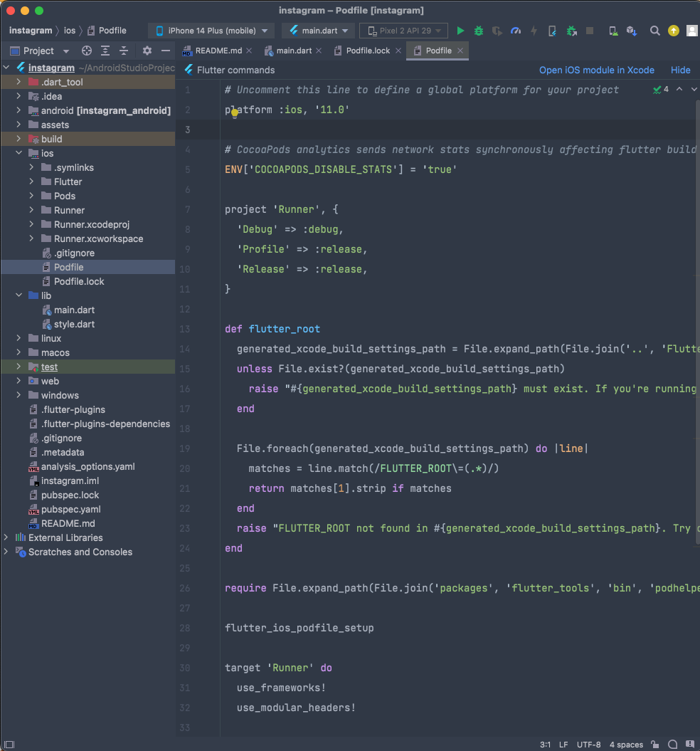
Task: Open the feedback bubble icon in status bar
Action: (x=673, y=745)
